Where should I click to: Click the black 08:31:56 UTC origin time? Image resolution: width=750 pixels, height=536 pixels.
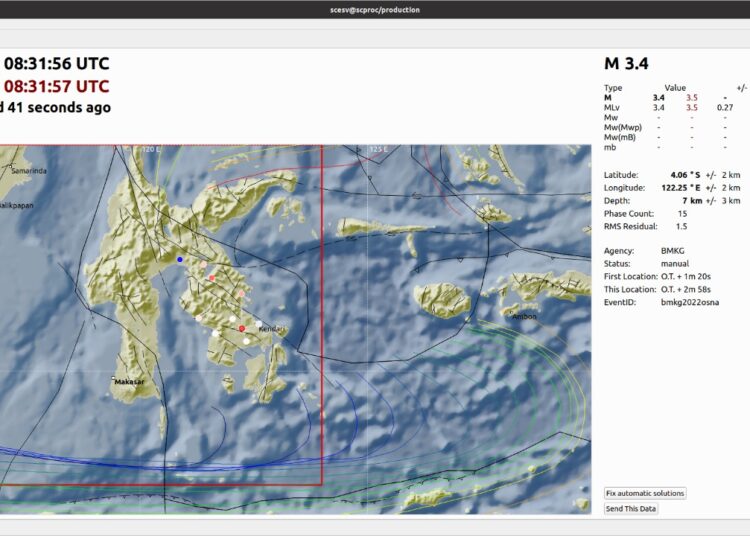coord(55,64)
